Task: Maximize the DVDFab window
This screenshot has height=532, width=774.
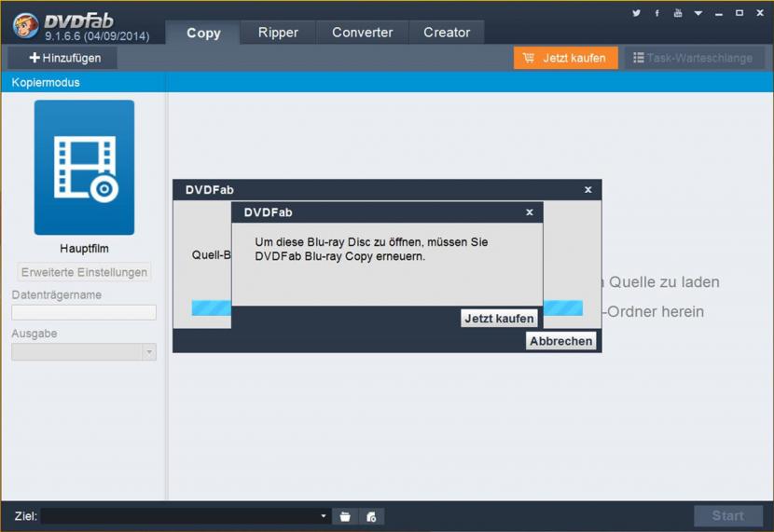Action: coord(739,13)
